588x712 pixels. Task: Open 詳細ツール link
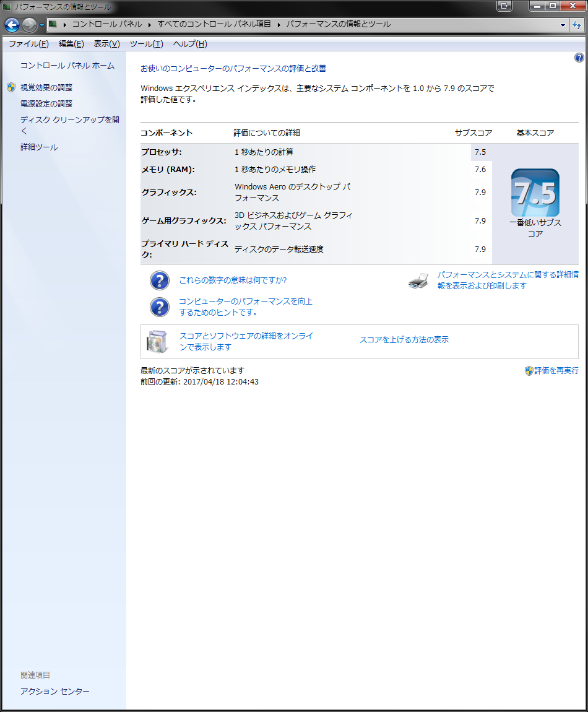(39, 147)
